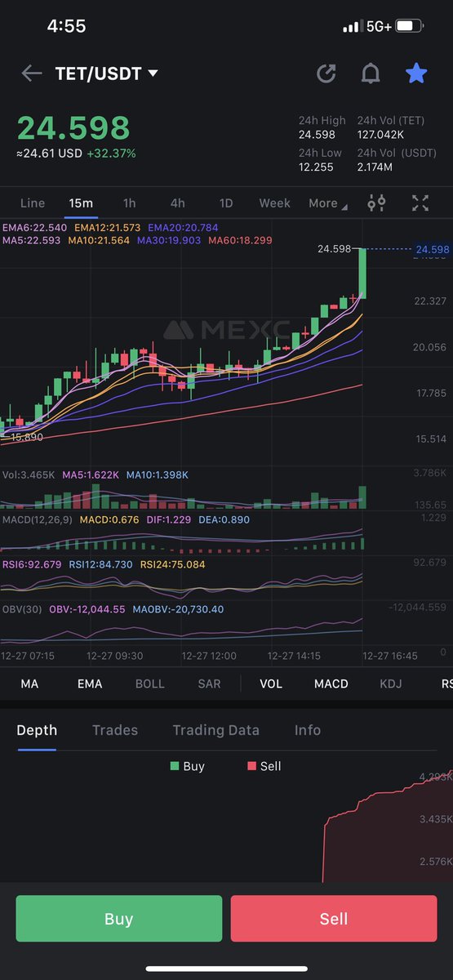453x980 pixels.
Task: Toggle the favorite star icon
Action: tap(416, 73)
